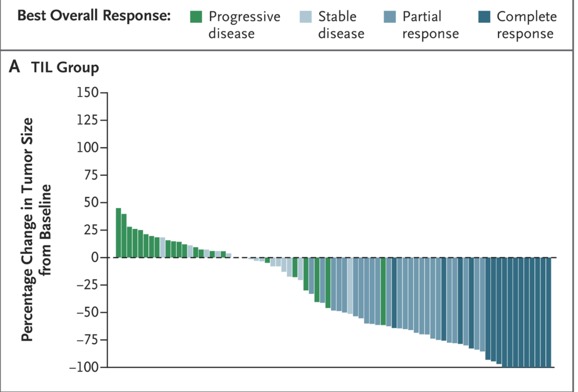Click the rightmost complete response bar
The image size is (578, 392).
click(548, 312)
